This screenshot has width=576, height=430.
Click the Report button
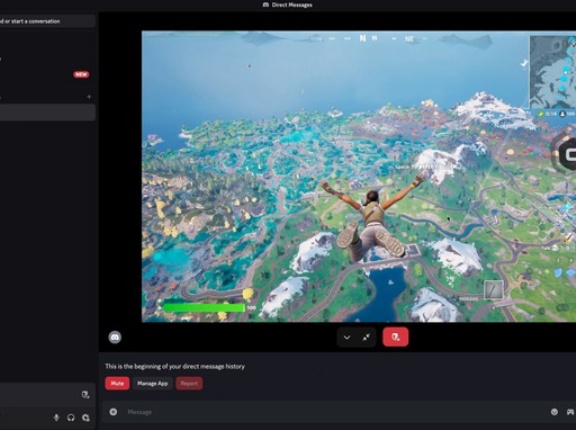pyautogui.click(x=189, y=383)
